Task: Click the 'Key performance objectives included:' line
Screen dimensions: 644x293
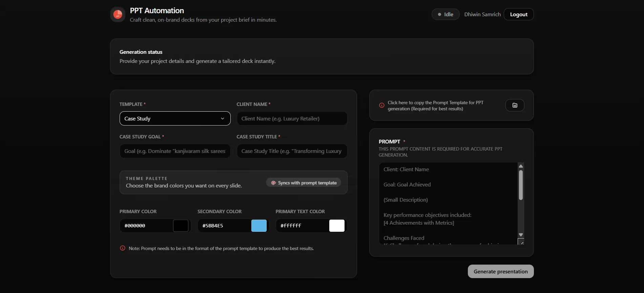Action: point(428,215)
